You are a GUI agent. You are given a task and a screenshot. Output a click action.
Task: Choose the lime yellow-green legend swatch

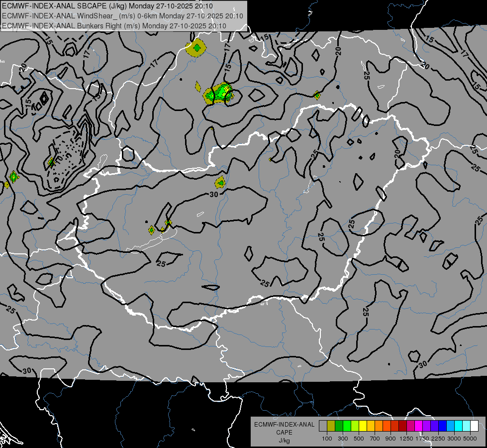point(355,426)
